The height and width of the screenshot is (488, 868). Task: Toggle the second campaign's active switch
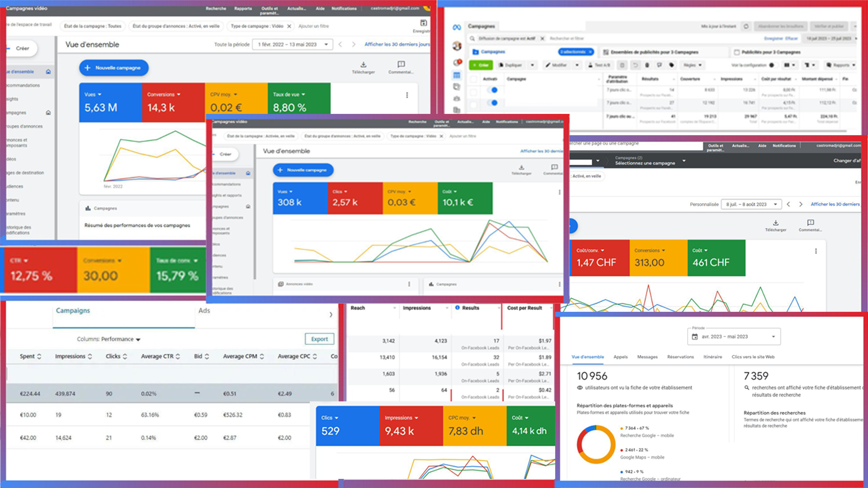(494, 103)
